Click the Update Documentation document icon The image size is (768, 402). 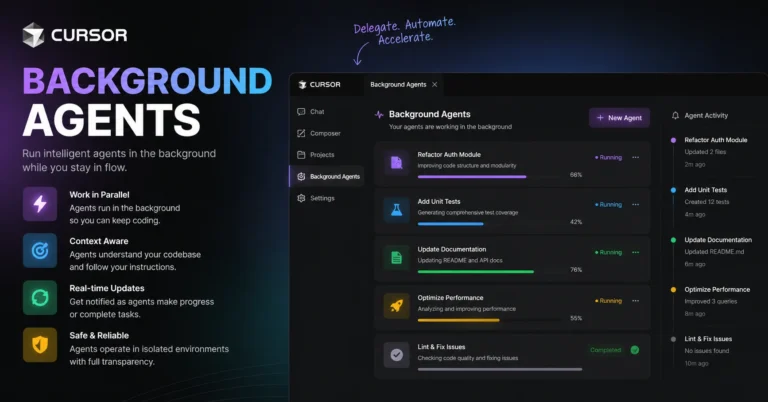click(396, 258)
